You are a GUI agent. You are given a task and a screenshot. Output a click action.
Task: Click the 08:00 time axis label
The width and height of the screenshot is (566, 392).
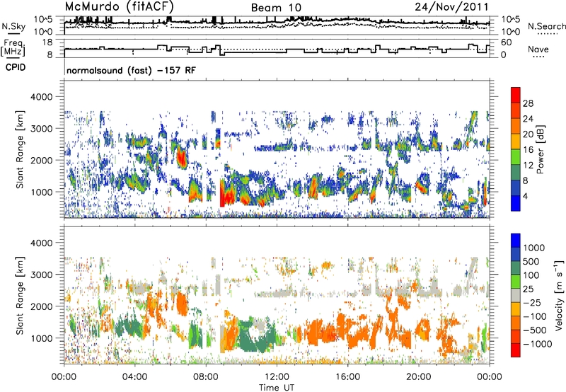(x=206, y=377)
